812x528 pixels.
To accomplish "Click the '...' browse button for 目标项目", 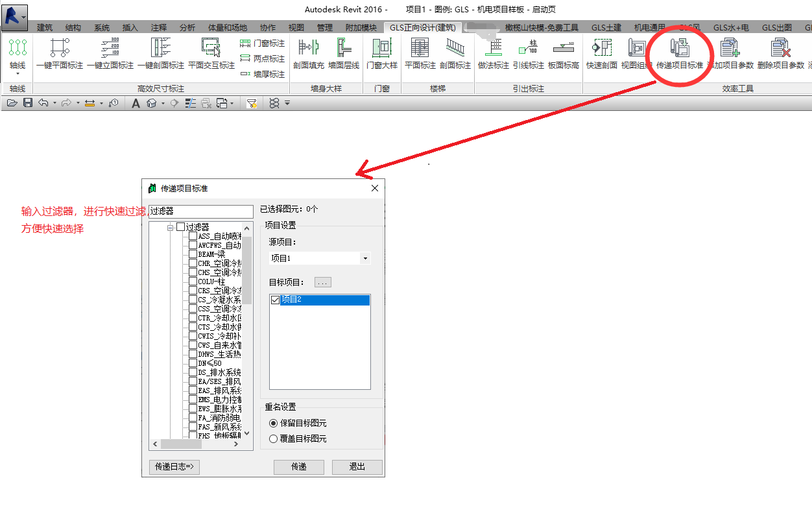I will (x=323, y=282).
